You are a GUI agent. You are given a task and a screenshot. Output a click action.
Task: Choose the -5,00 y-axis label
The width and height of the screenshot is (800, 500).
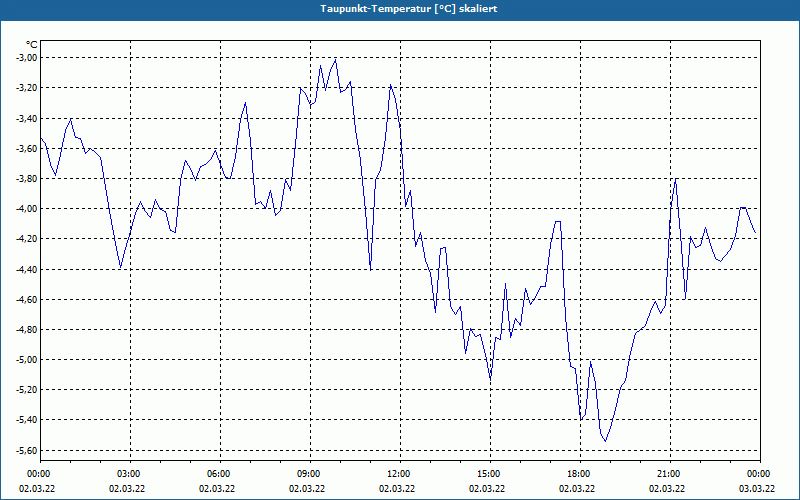pyautogui.click(x=27, y=360)
